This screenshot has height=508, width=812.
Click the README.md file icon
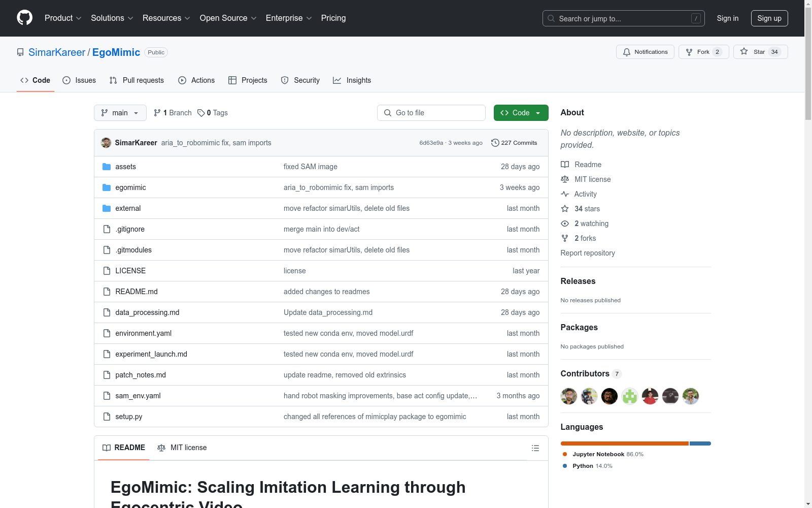point(107,292)
